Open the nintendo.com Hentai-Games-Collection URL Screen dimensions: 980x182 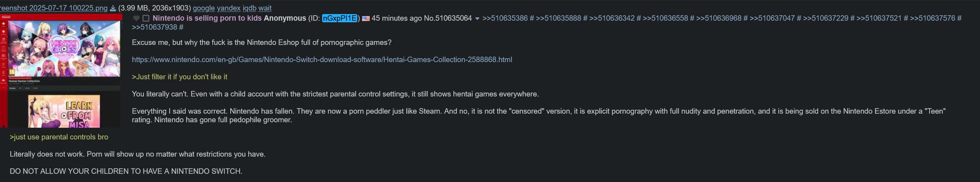point(322,60)
